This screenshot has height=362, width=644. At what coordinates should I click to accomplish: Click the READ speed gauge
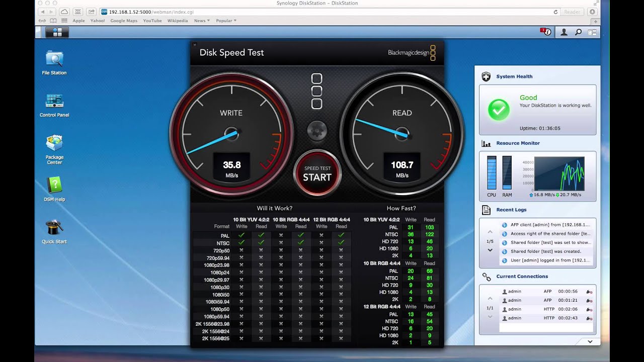tap(401, 133)
